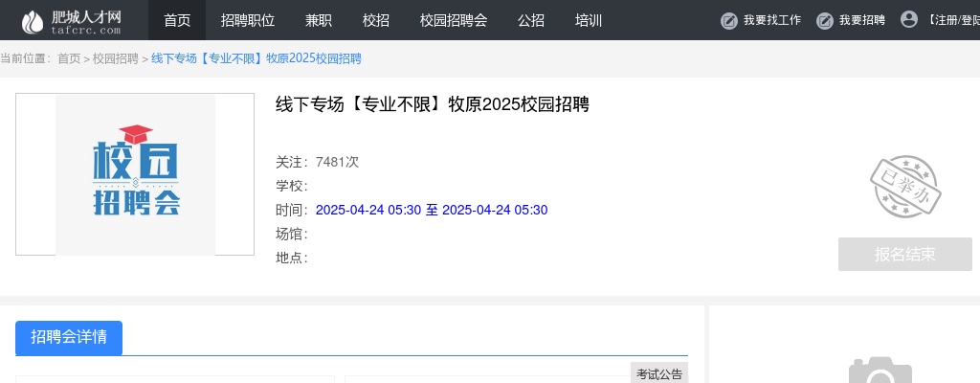The height and width of the screenshot is (383, 980).
Task: Go to the 兼职 section
Action: click(319, 20)
